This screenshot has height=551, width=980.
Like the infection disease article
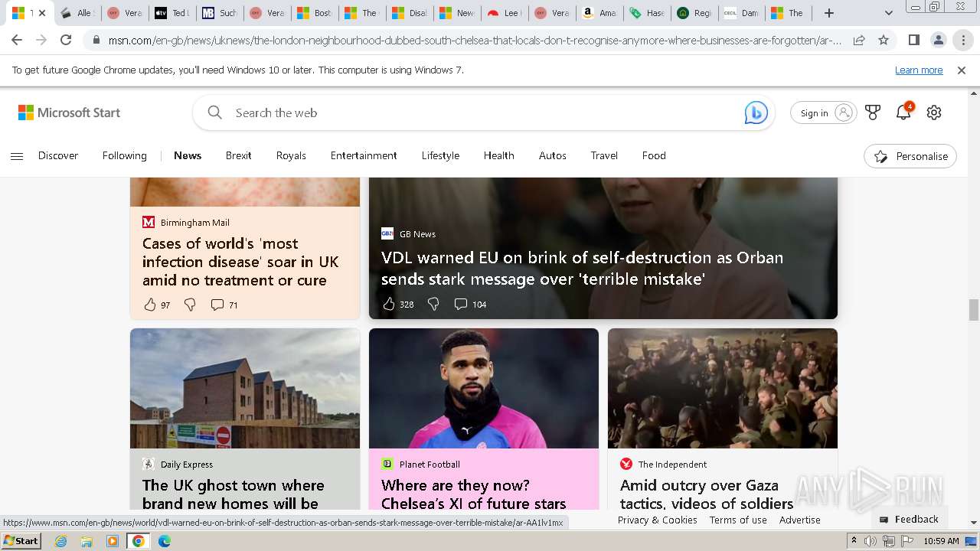[x=150, y=305]
